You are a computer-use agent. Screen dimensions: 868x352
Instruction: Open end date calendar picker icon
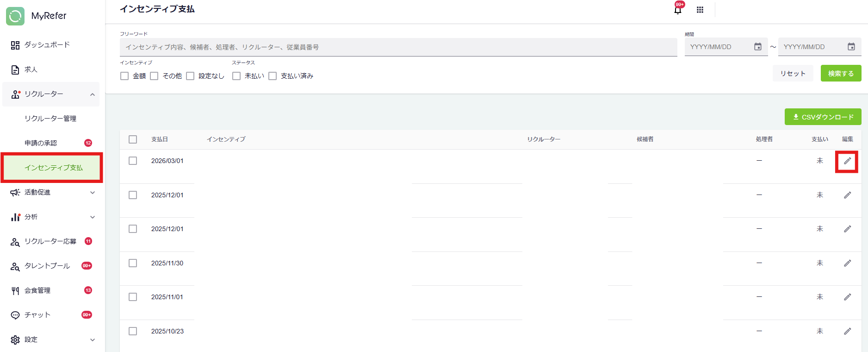851,47
